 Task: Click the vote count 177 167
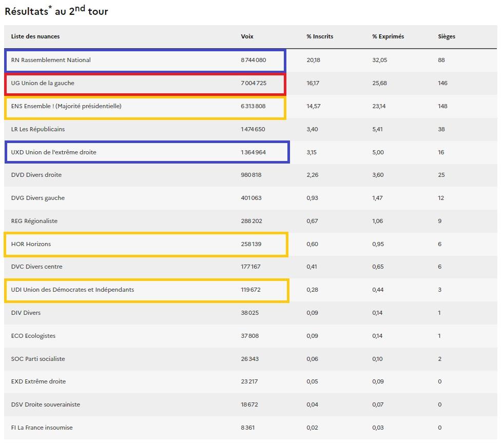click(250, 267)
